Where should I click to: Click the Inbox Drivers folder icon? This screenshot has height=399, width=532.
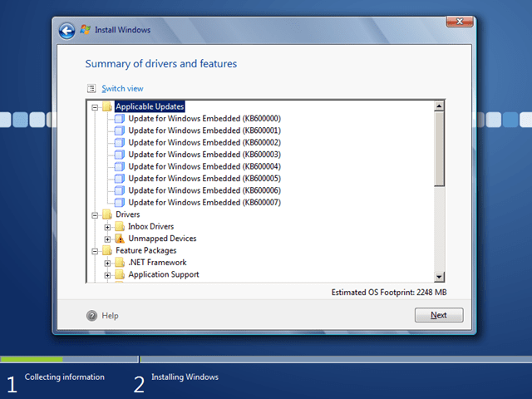click(x=120, y=226)
